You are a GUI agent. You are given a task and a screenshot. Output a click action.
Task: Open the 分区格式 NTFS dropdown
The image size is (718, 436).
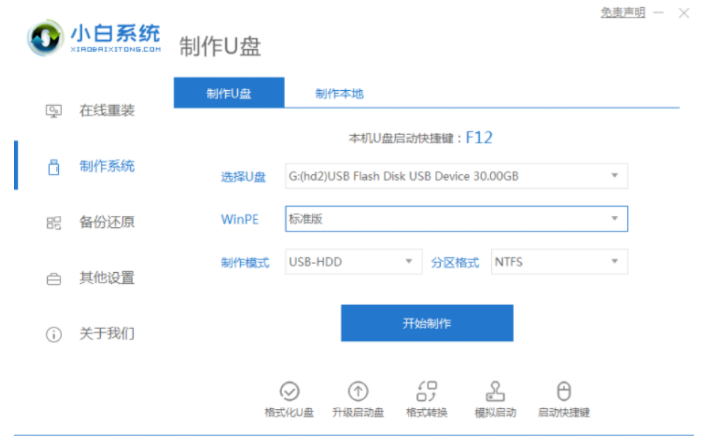[x=558, y=262]
